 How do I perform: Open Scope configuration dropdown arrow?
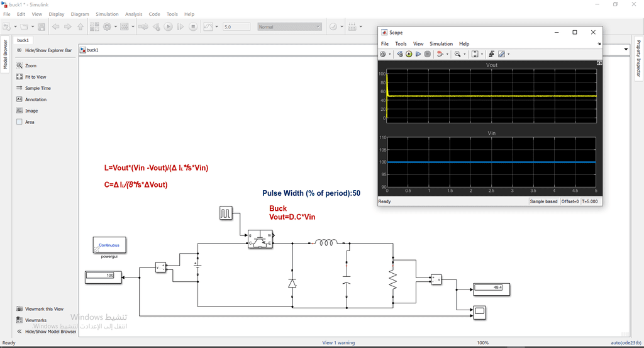pos(390,54)
